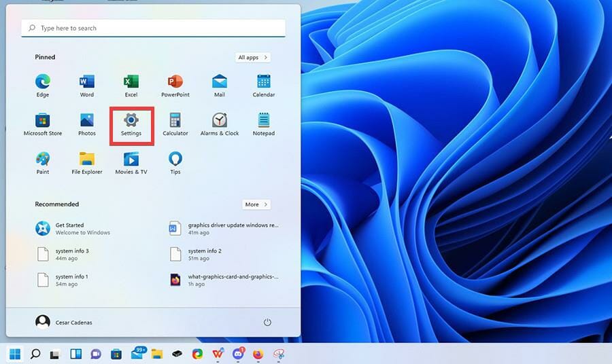Open Edge from pinned apps
The height and width of the screenshot is (364, 612).
click(43, 86)
